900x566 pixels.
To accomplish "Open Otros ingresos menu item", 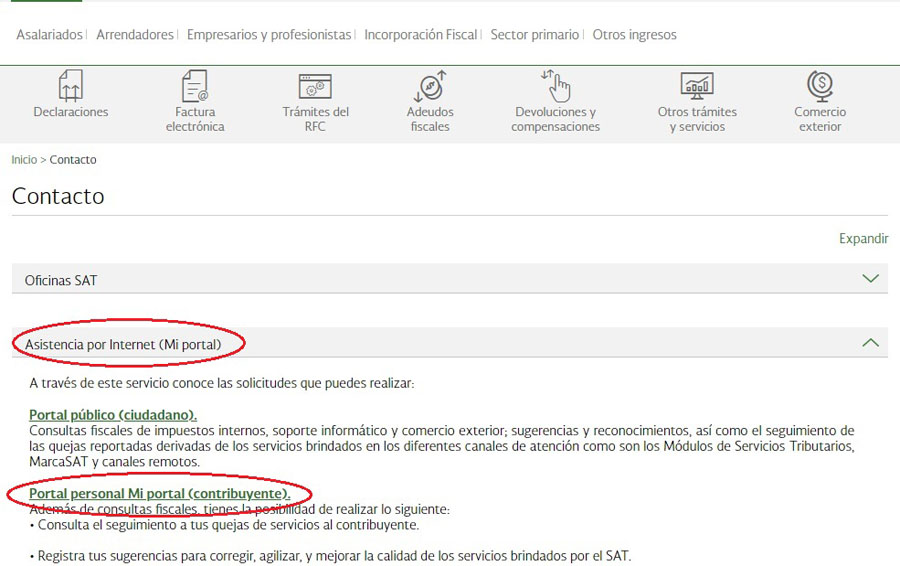I will [x=634, y=34].
